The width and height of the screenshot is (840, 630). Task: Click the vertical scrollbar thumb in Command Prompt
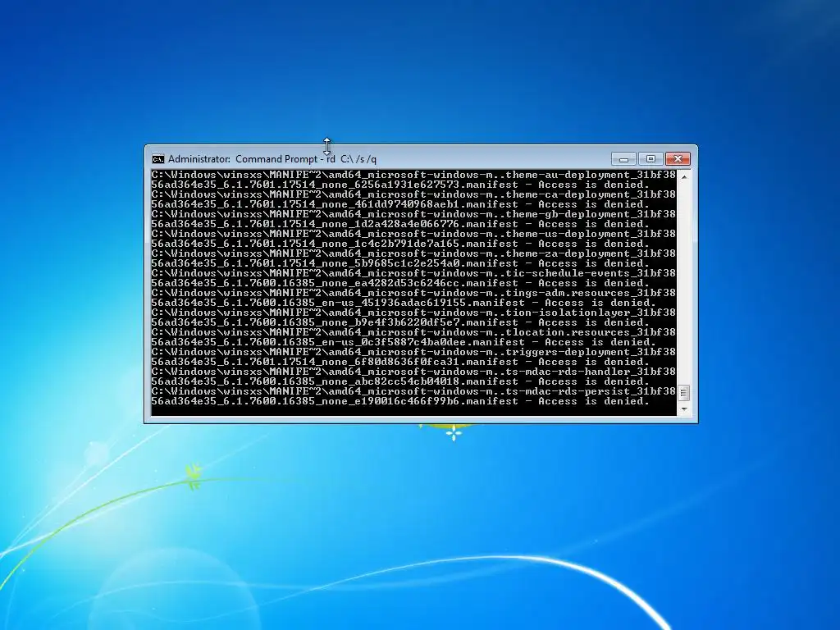pos(683,393)
